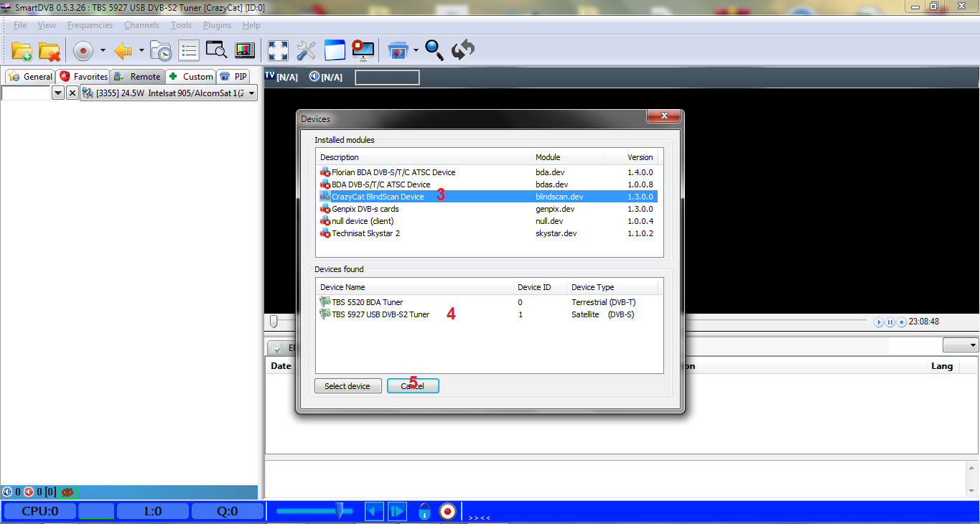This screenshot has height=524, width=980.
Task: Clear the filter with the X button
Action: (x=73, y=93)
